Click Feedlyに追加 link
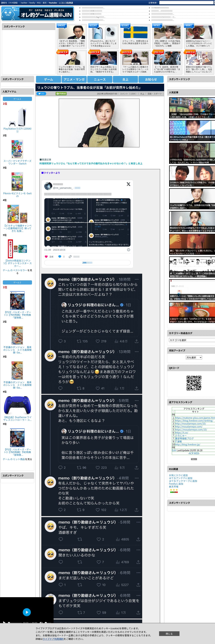This screenshot has height=644, width=215. (x=176, y=484)
